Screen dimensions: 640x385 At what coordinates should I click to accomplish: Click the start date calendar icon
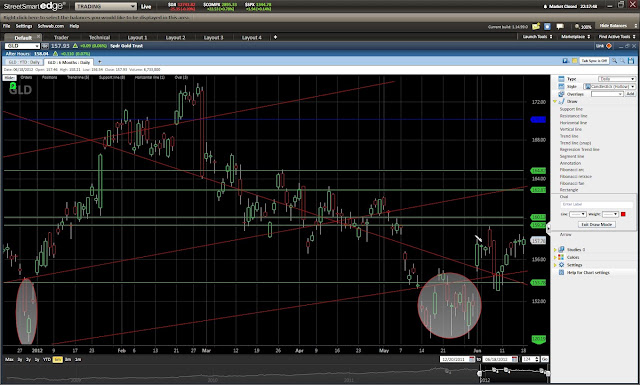[472, 359]
